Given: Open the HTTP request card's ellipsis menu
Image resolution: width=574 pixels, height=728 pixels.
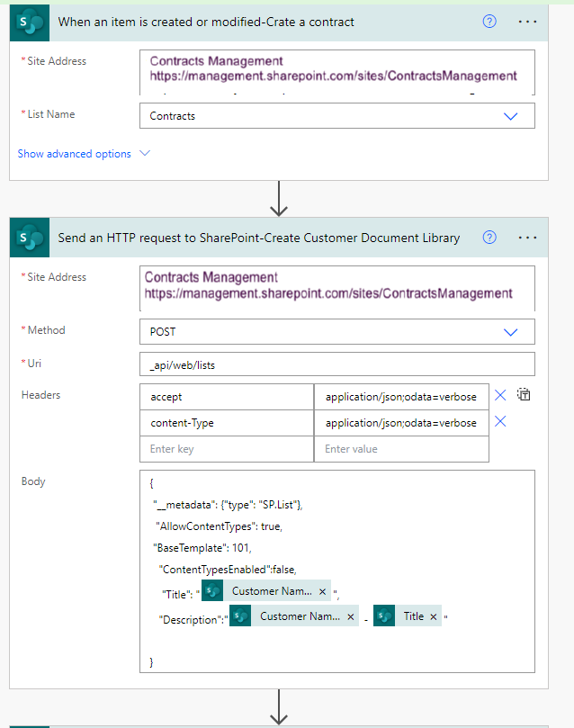Looking at the screenshot, I should click(x=528, y=238).
